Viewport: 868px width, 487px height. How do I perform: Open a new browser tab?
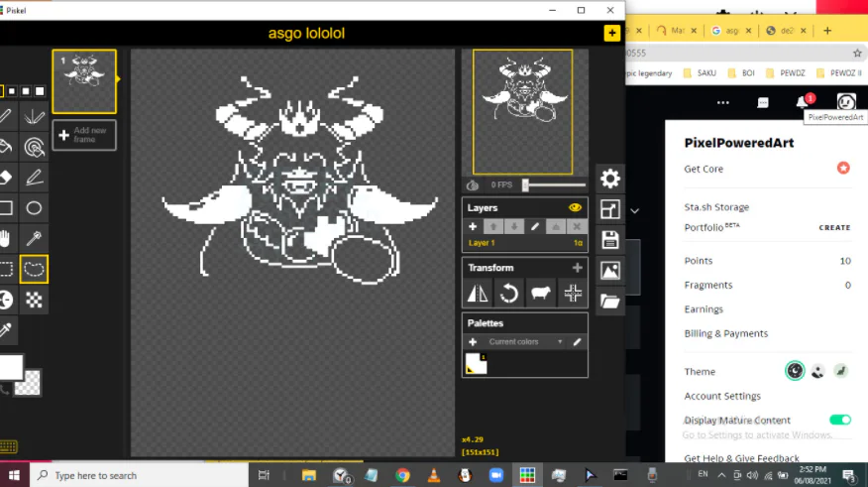[x=827, y=31]
